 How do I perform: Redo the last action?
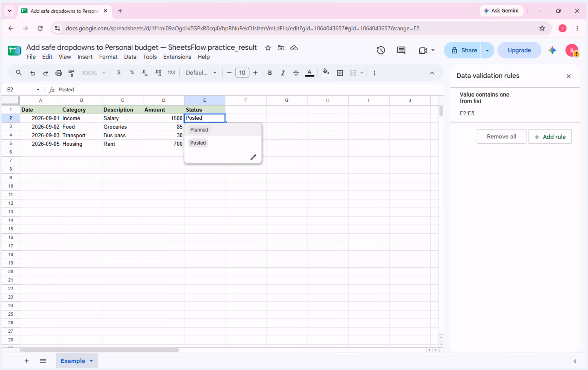[46, 73]
